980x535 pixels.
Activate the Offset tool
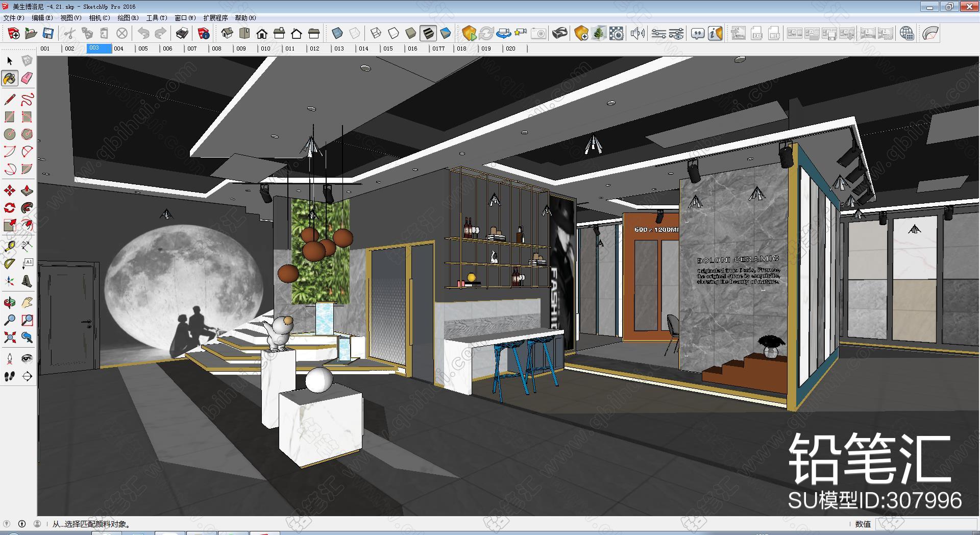pyautogui.click(x=27, y=225)
